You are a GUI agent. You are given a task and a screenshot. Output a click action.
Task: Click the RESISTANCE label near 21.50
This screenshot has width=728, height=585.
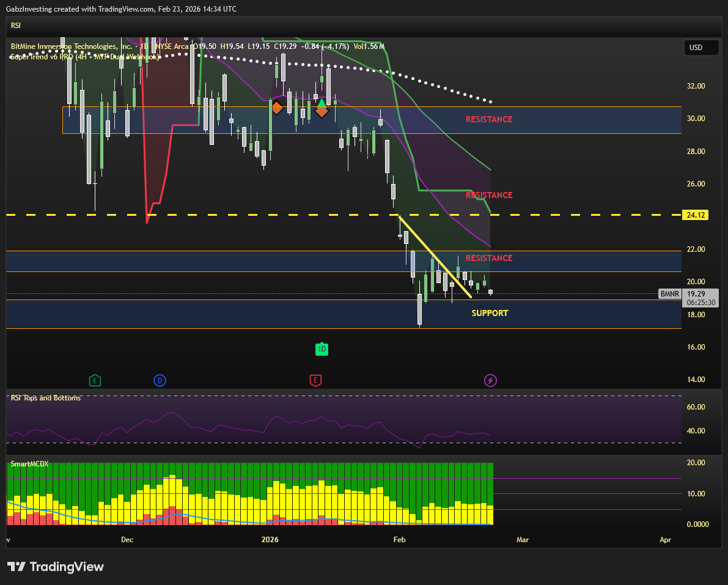coord(489,258)
